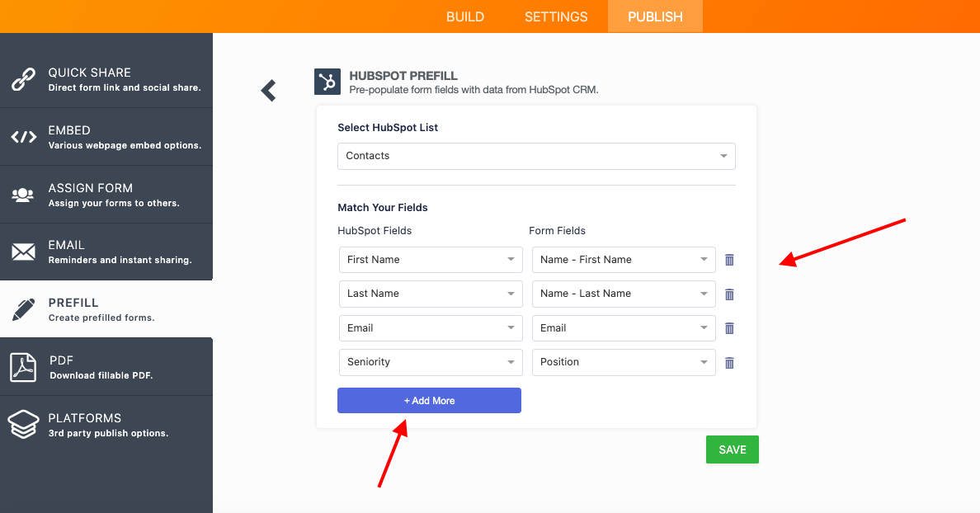Image resolution: width=980 pixels, height=513 pixels.
Task: Remove the Email field mapping row
Action: (x=729, y=328)
